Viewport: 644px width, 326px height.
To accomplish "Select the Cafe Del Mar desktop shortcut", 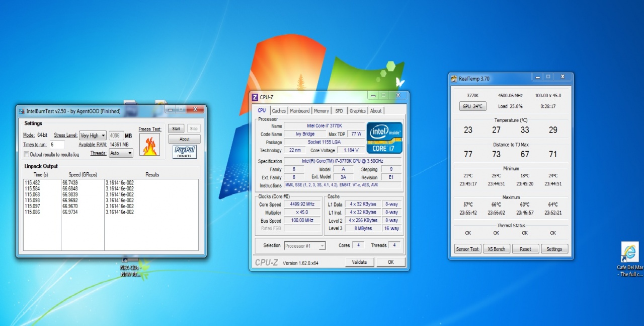I will pyautogui.click(x=630, y=259).
